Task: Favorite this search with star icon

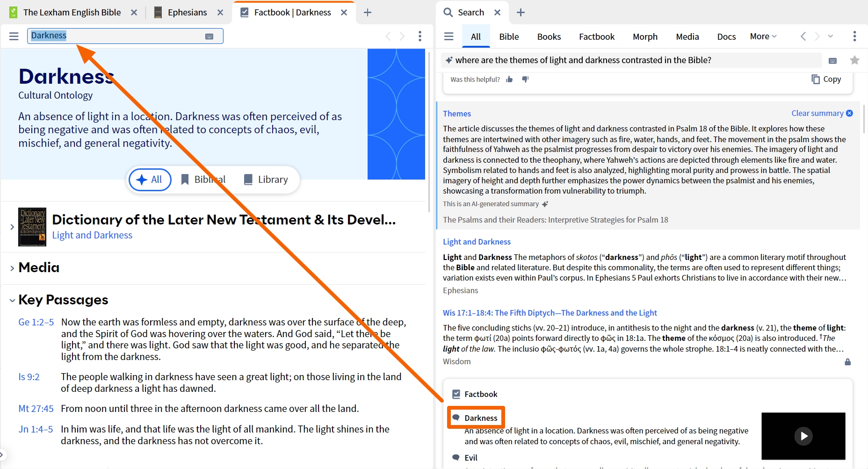Action: [854, 60]
